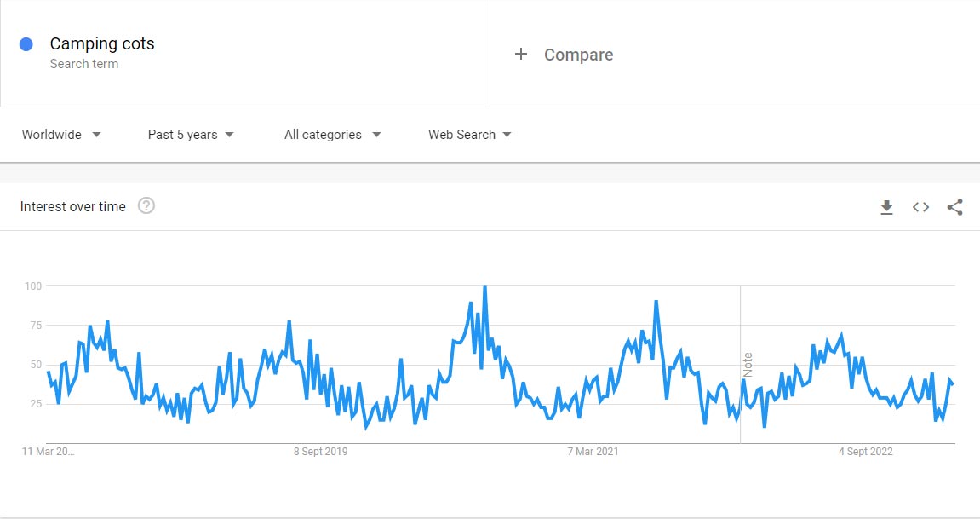Image resolution: width=980 pixels, height=519 pixels.
Task: Expand the Web Search type dropdown
Action: coord(469,135)
